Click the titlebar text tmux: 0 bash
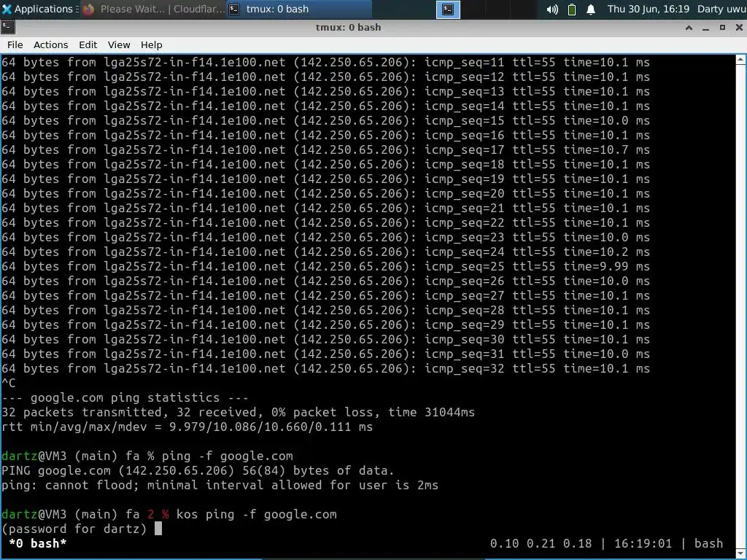The image size is (747, 560). (x=348, y=28)
